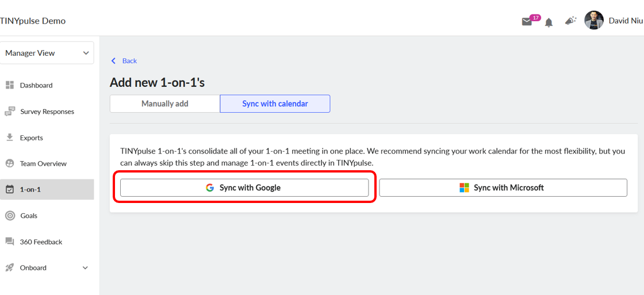The image size is (644, 295).
Task: Click the Exports download icon
Action: tap(10, 137)
